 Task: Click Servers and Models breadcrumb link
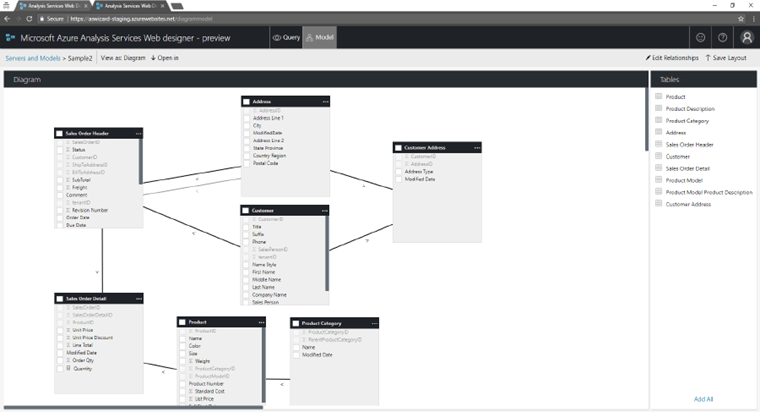tap(33, 58)
